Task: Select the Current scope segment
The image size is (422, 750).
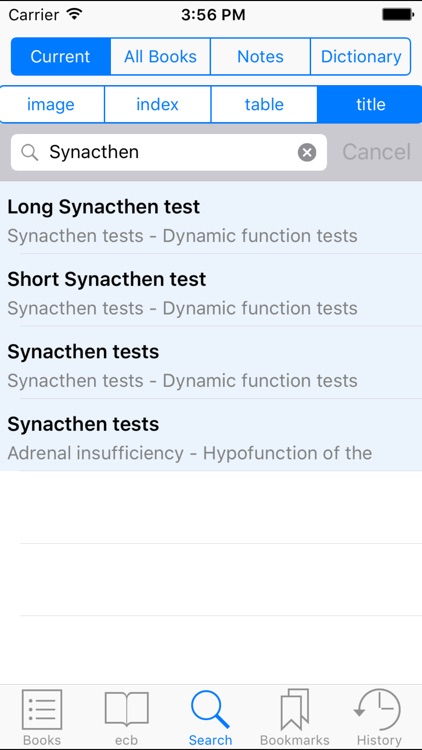Action: tap(61, 56)
